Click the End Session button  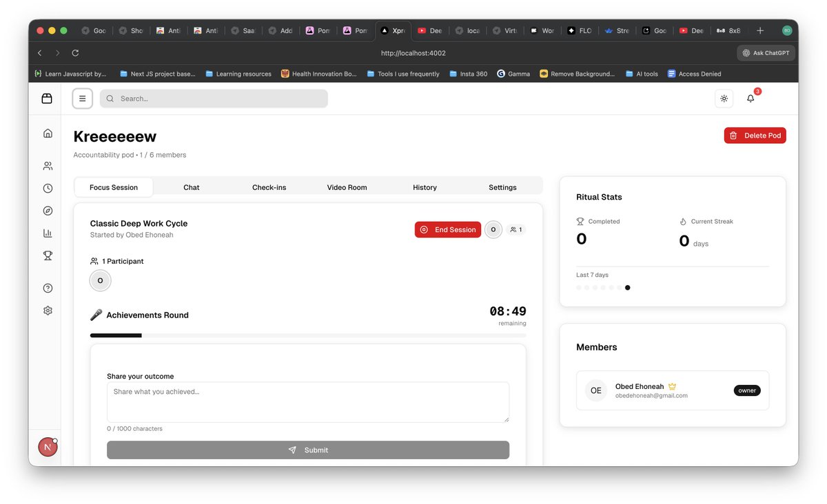click(448, 229)
